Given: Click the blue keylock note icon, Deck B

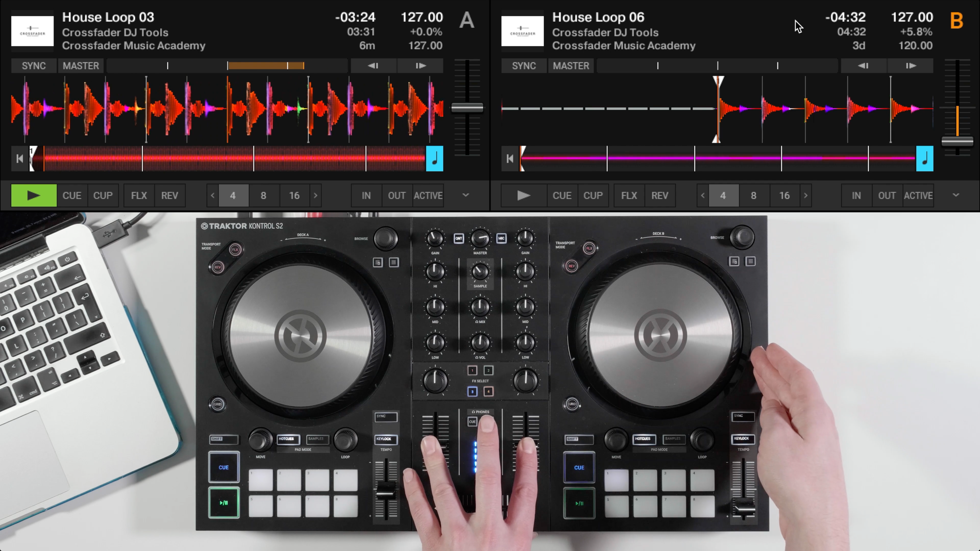Looking at the screenshot, I should pyautogui.click(x=924, y=159).
